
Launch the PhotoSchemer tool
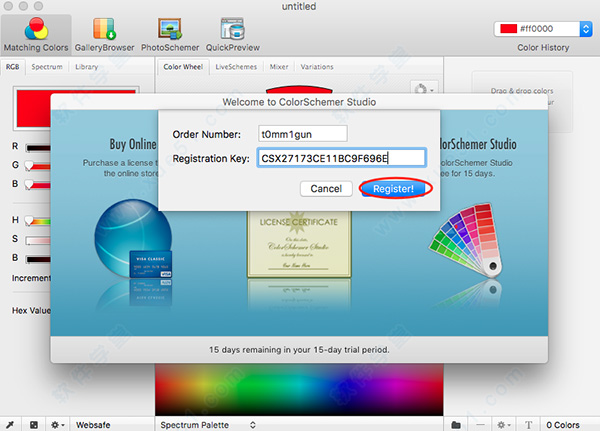point(170,34)
